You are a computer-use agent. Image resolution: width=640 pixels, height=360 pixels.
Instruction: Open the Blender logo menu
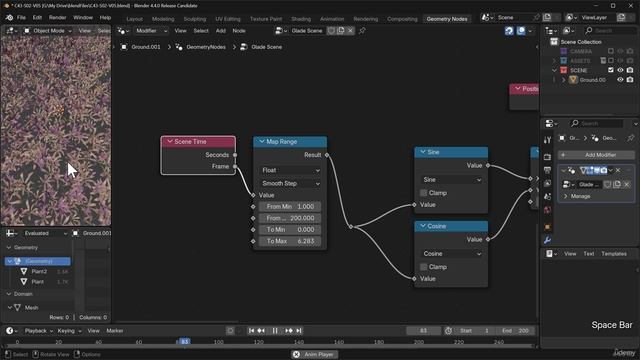pos(9,18)
